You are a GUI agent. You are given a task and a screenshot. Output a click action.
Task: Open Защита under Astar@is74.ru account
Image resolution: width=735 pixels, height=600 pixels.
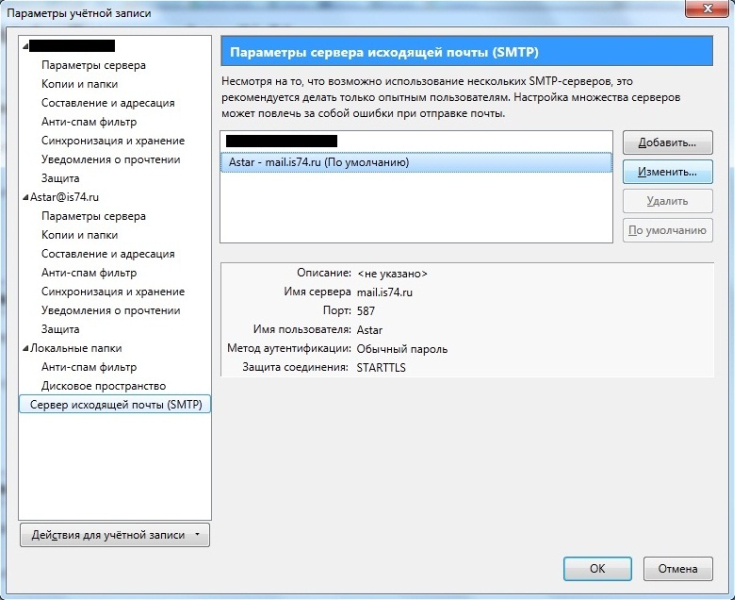(60, 329)
